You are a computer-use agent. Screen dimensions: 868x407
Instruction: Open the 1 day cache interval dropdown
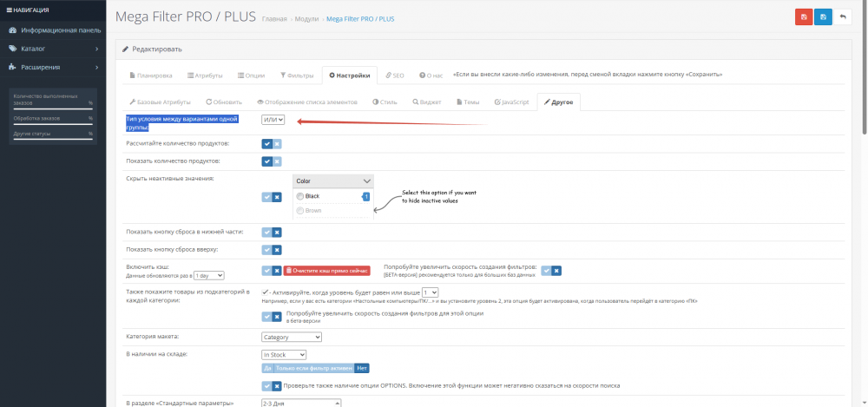click(208, 275)
